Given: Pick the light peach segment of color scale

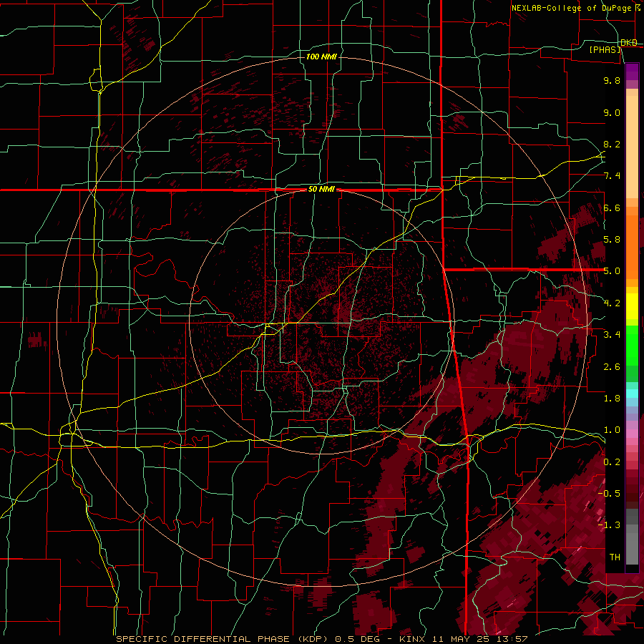Looking at the screenshot, I should tap(632, 148).
